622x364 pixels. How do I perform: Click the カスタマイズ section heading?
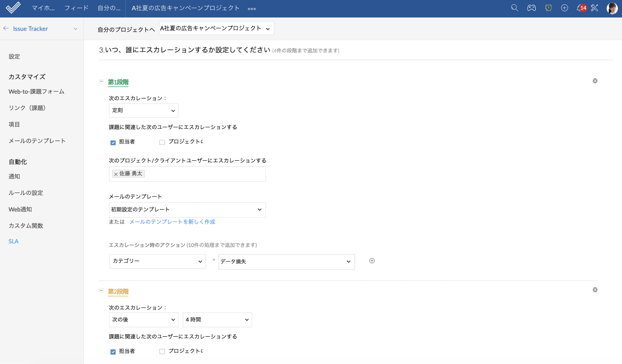(27, 77)
